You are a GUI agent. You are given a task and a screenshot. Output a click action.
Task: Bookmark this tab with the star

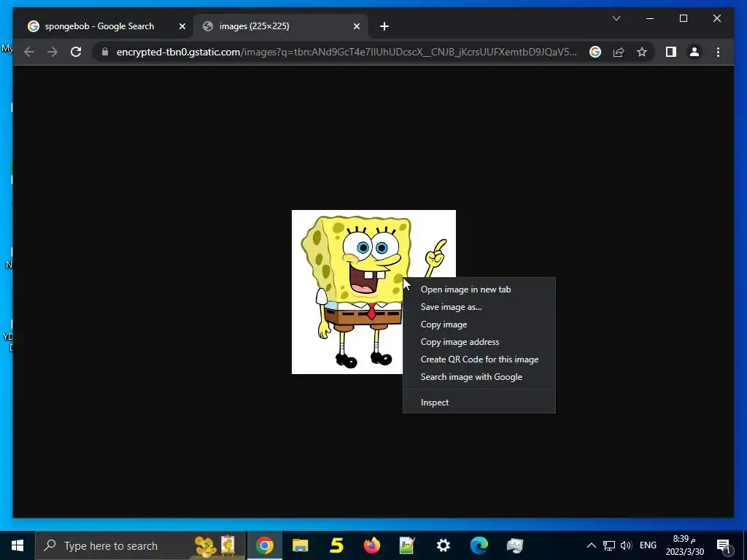point(642,52)
